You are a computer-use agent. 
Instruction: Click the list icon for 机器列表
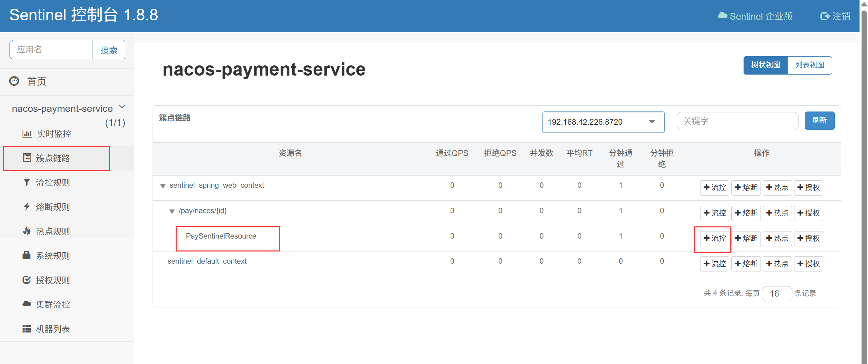(27, 328)
